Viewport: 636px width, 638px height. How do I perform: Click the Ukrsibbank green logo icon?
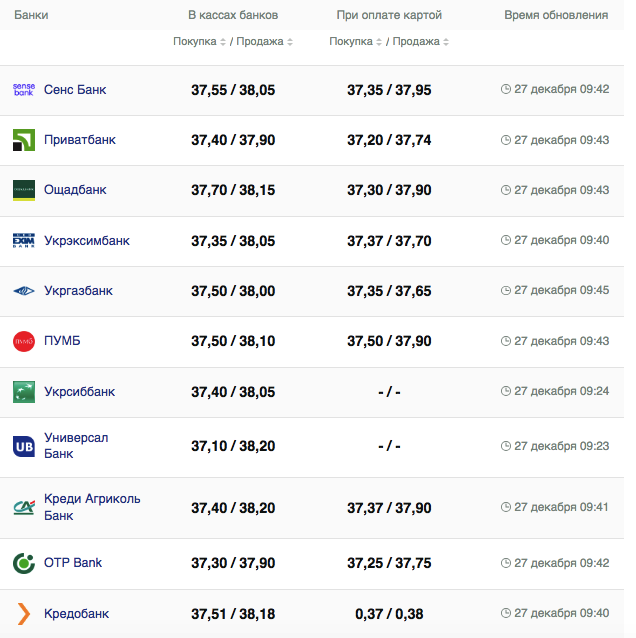click(x=24, y=392)
